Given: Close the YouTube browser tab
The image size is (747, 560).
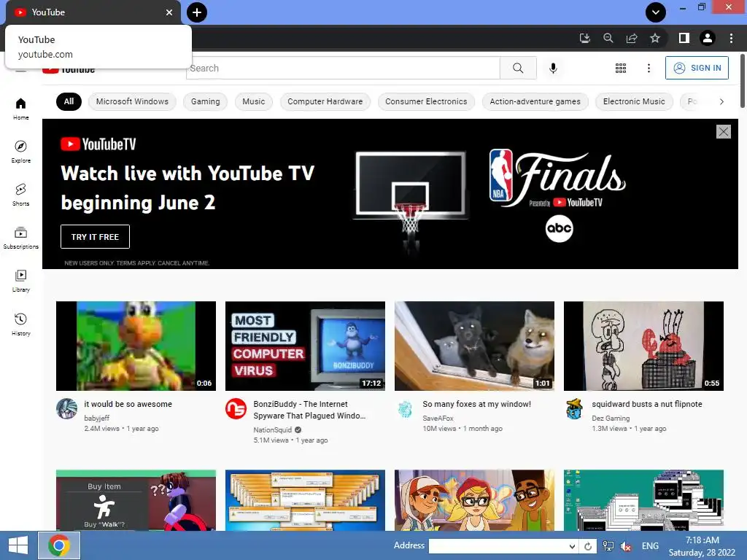Looking at the screenshot, I should click(x=169, y=12).
